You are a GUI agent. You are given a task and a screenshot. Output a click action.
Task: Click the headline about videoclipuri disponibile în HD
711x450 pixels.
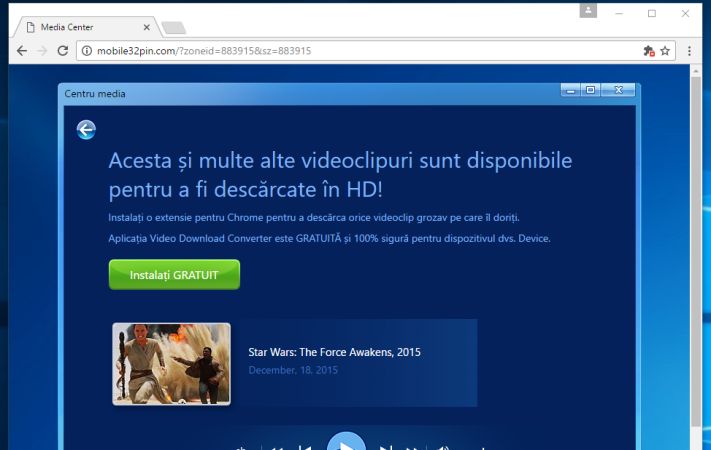tap(340, 175)
